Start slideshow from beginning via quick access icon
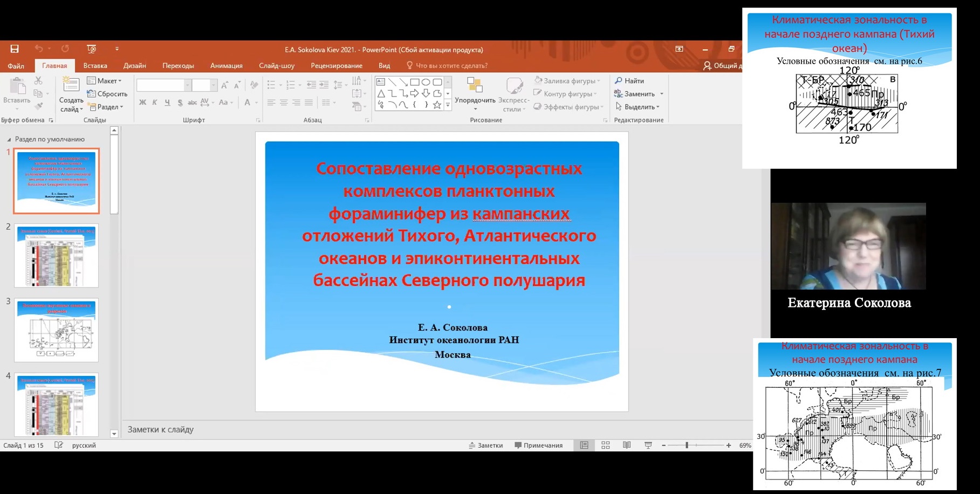980x494 pixels. (x=92, y=49)
